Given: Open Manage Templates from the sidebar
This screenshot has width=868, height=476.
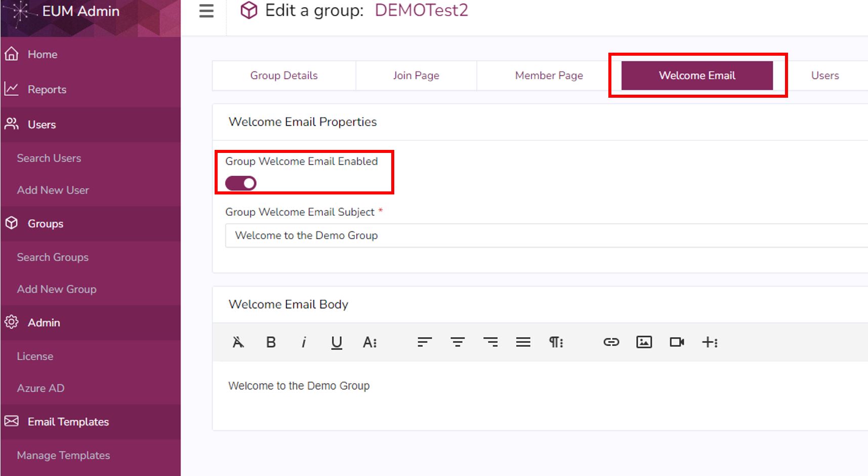Looking at the screenshot, I should tap(63, 455).
